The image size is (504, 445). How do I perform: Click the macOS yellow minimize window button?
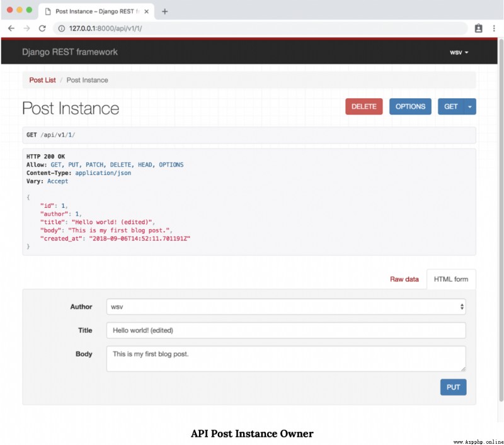point(20,10)
